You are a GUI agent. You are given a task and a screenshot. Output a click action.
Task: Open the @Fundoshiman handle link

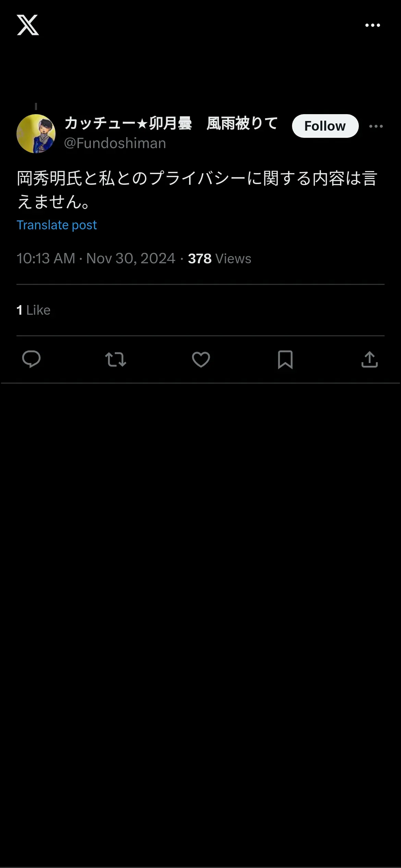tap(115, 143)
